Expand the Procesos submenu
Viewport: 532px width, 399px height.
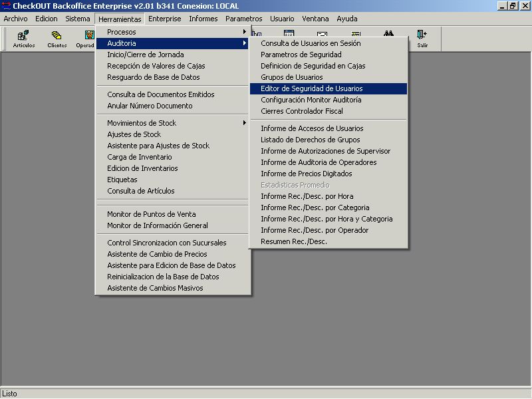pos(172,32)
